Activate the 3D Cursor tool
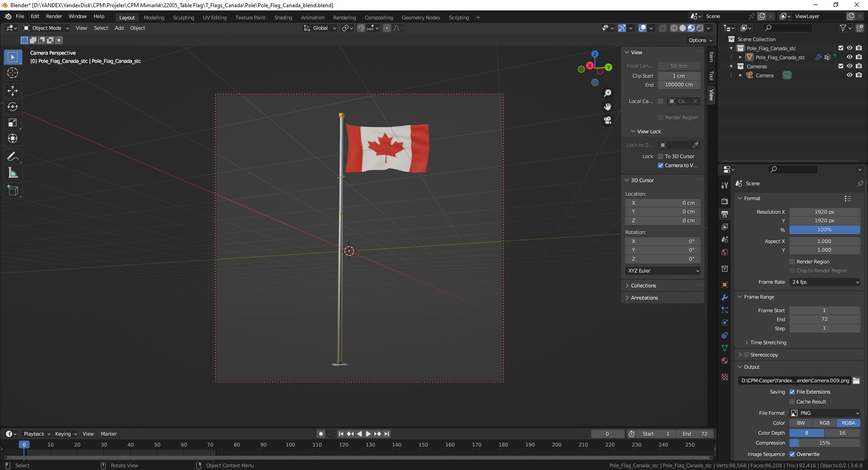The image size is (868, 470). tap(13, 73)
